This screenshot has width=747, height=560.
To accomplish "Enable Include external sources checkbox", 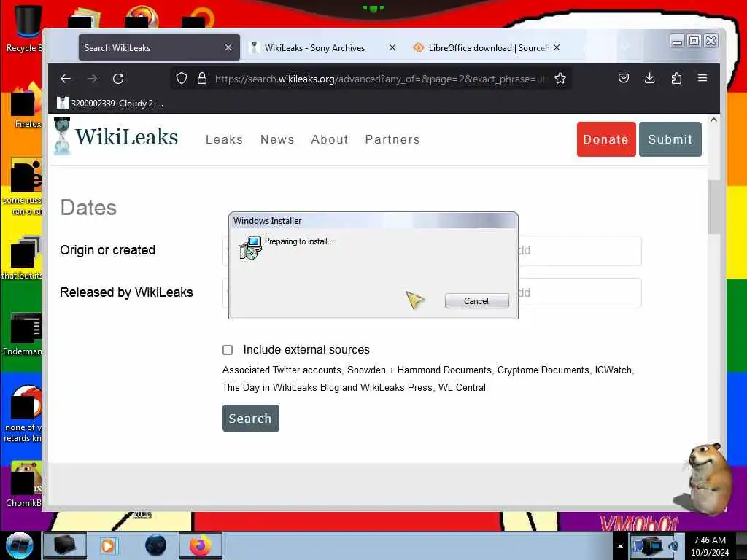I will point(228,350).
